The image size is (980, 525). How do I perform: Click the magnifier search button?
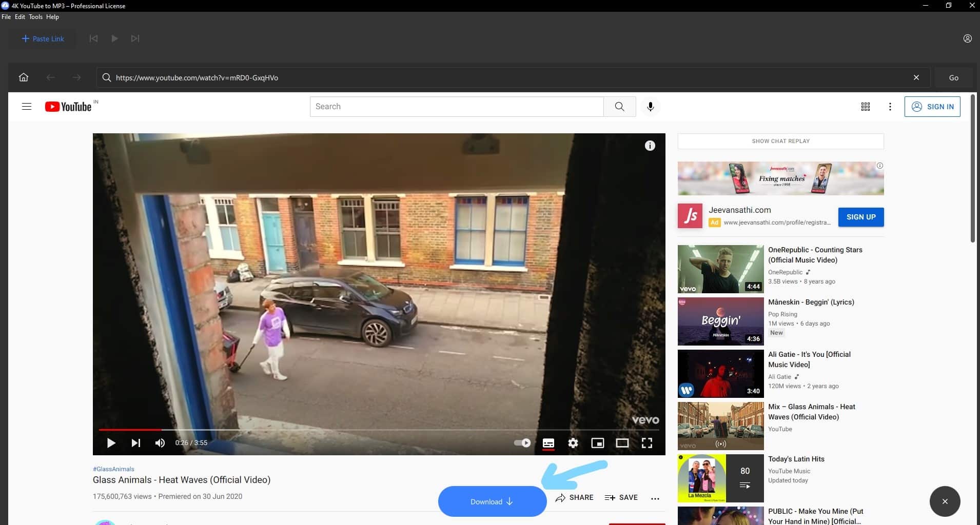(620, 107)
